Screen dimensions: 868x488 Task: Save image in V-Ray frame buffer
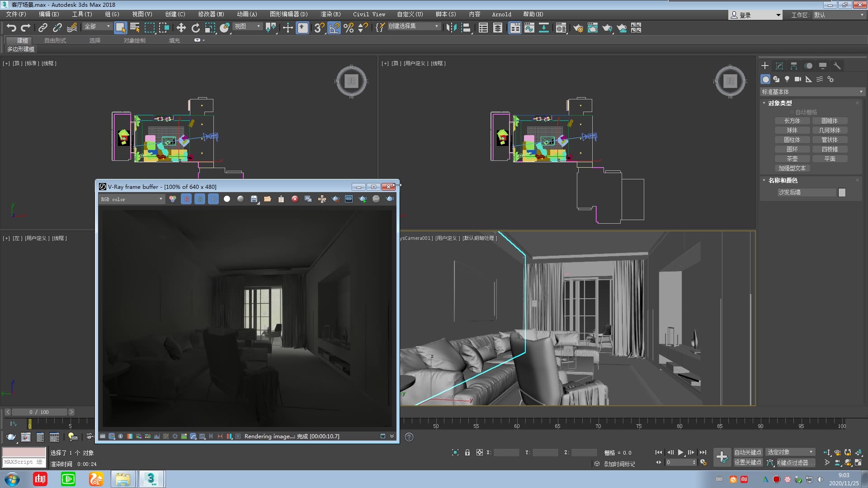[254, 199]
